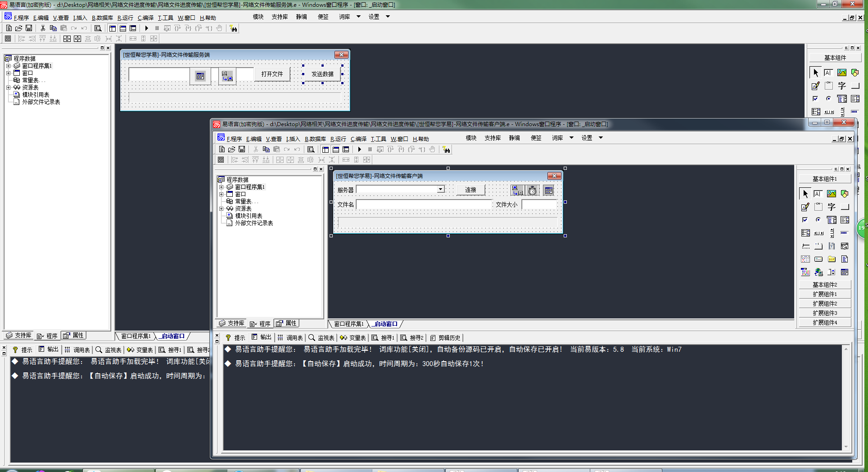Click the output panel vertical scrollbar down arrow
Screen dimensions: 868x472
click(846, 447)
